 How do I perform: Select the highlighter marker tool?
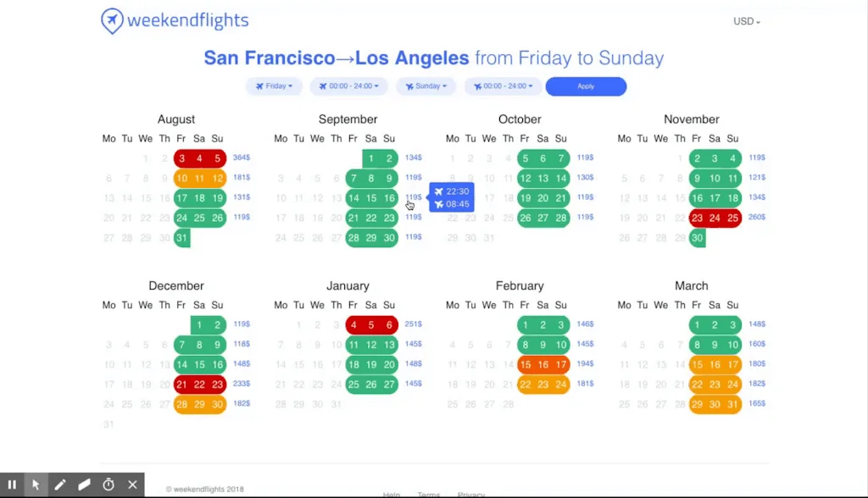point(84,484)
